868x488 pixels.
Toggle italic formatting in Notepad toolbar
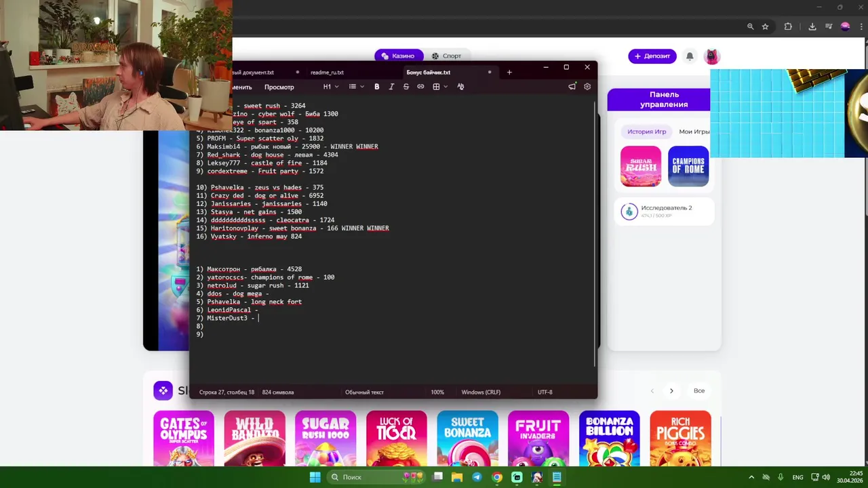click(x=391, y=87)
